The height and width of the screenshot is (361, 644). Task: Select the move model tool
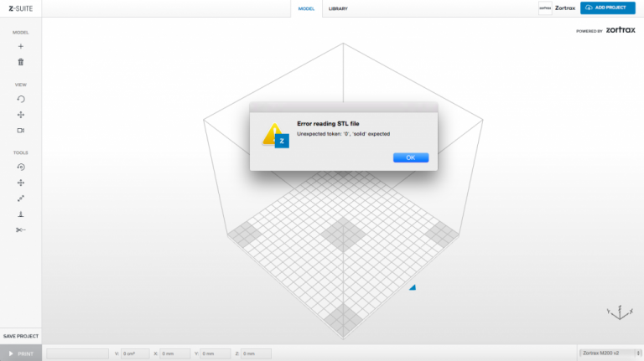click(x=21, y=183)
